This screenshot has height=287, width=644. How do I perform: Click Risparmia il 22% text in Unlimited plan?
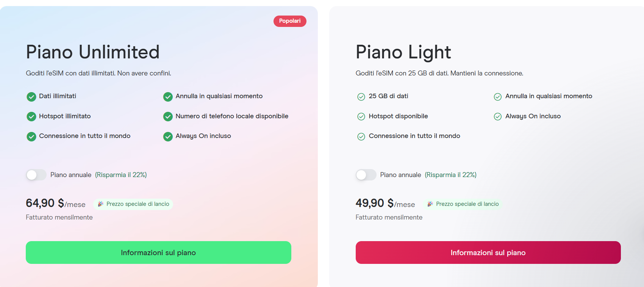[x=121, y=175]
